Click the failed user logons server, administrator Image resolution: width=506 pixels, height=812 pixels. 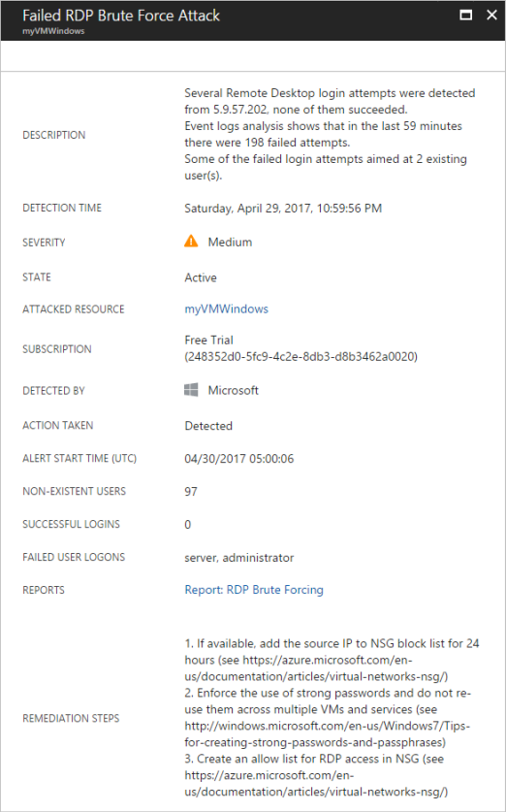(239, 558)
